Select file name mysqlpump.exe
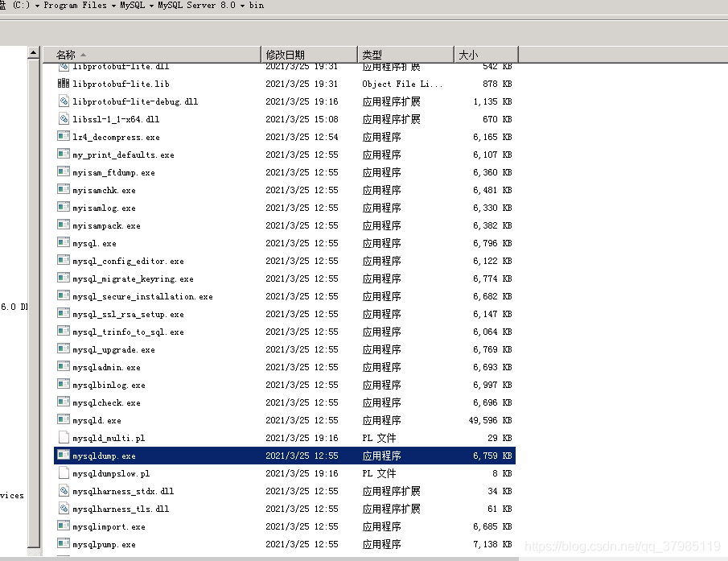This screenshot has height=561, width=728. 104,544
